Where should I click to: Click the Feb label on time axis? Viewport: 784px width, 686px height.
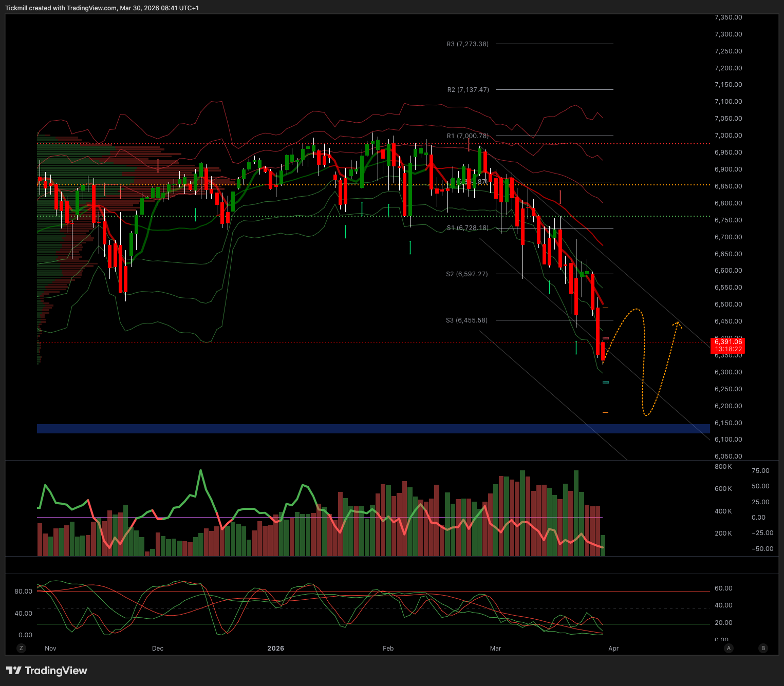pos(388,648)
